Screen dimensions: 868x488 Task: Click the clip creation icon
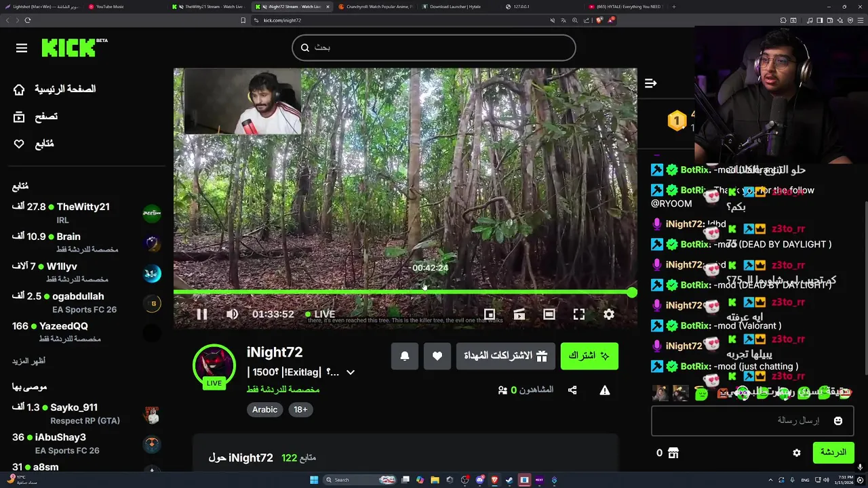(x=519, y=314)
